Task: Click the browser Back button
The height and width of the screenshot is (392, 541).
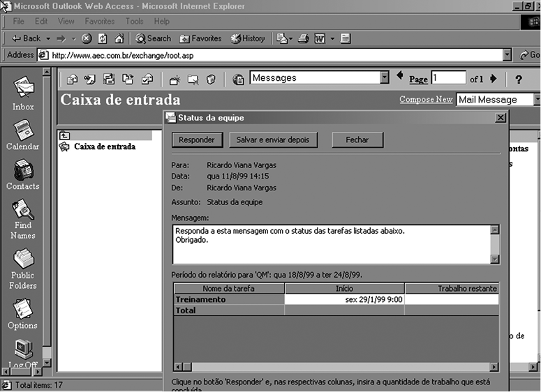Action: (x=27, y=38)
